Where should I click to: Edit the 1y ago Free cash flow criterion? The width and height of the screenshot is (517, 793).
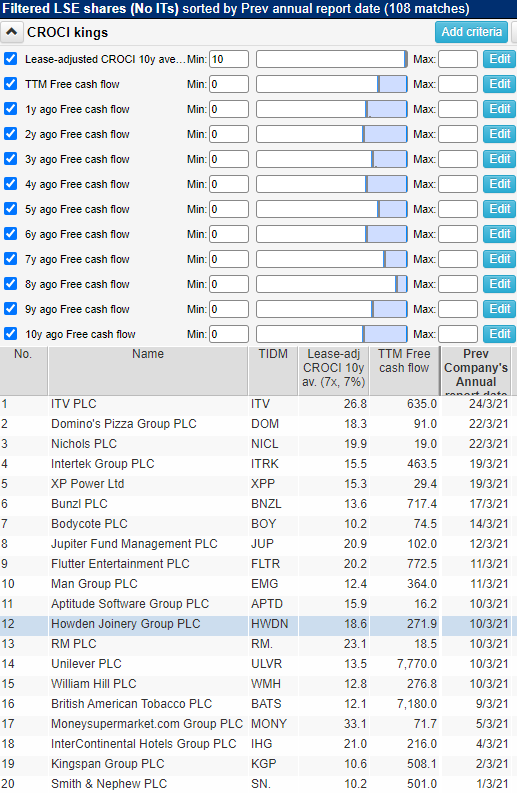499,109
